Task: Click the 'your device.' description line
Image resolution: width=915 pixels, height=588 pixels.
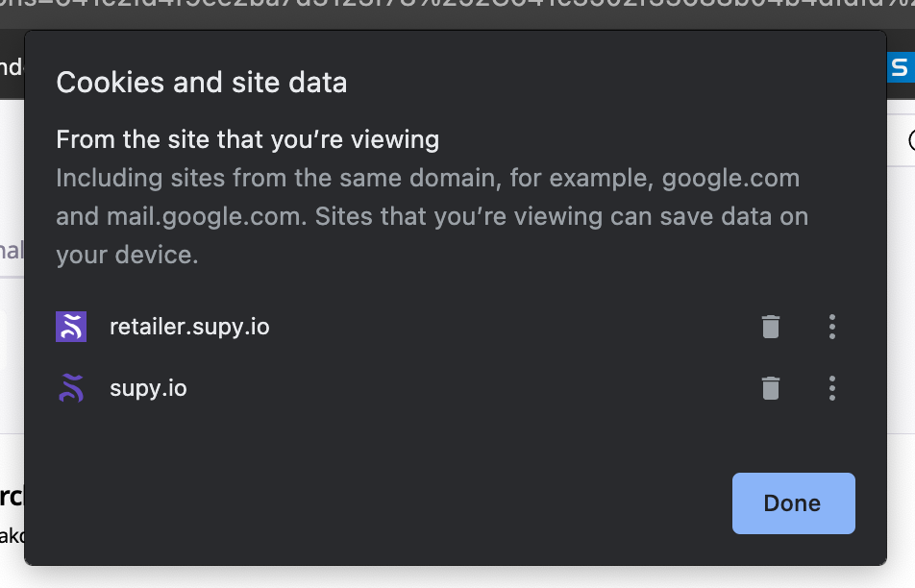Action: [127, 255]
